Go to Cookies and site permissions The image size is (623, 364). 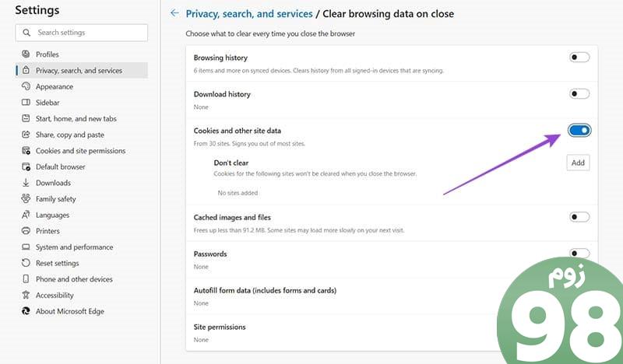tap(82, 150)
